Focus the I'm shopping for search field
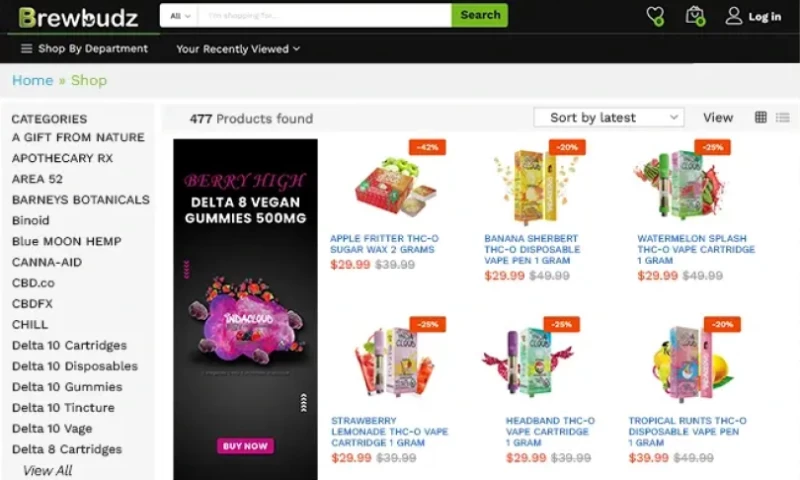Image resolution: width=800 pixels, height=480 pixels. (x=324, y=16)
